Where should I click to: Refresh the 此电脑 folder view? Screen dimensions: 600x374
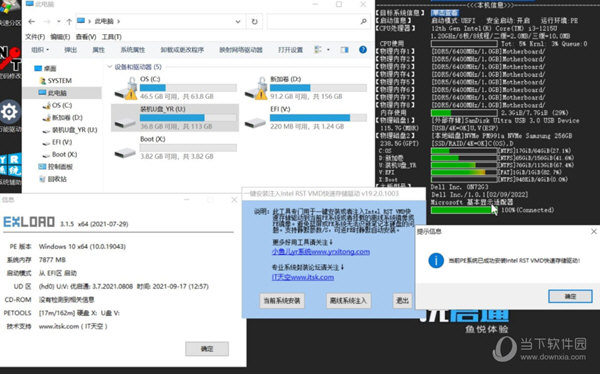[254, 21]
